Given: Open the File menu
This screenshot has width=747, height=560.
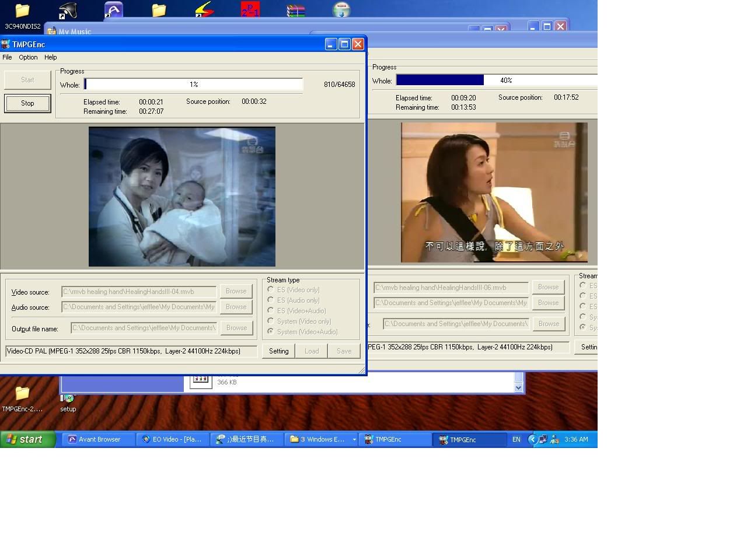Looking at the screenshot, I should click(7, 57).
